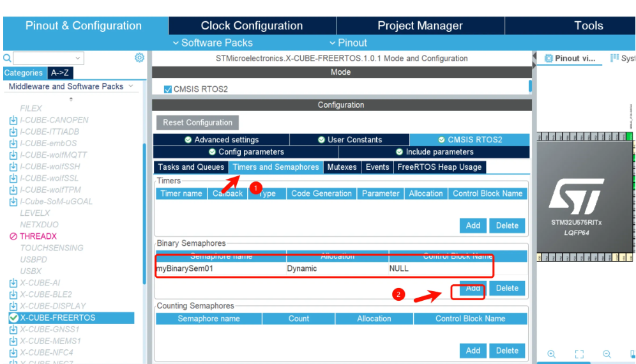Add a new counting semaphore
This screenshot has width=636, height=364.
click(473, 351)
